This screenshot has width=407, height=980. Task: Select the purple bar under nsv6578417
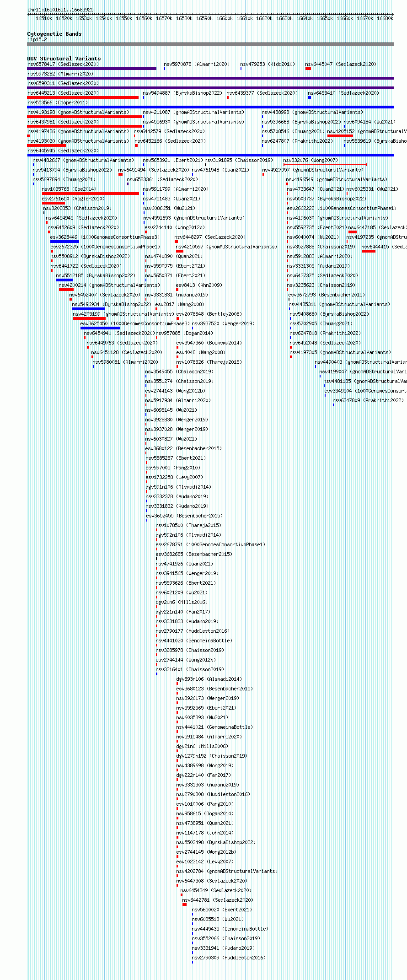point(92,69)
